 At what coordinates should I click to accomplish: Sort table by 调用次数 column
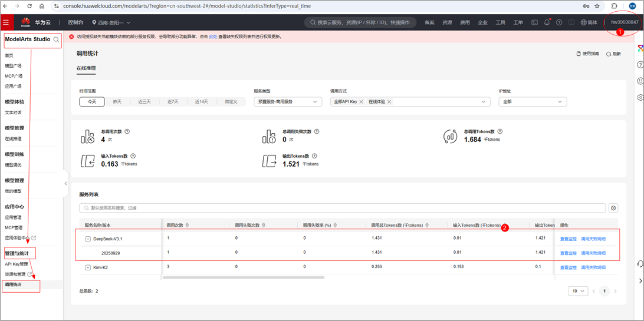(188, 225)
